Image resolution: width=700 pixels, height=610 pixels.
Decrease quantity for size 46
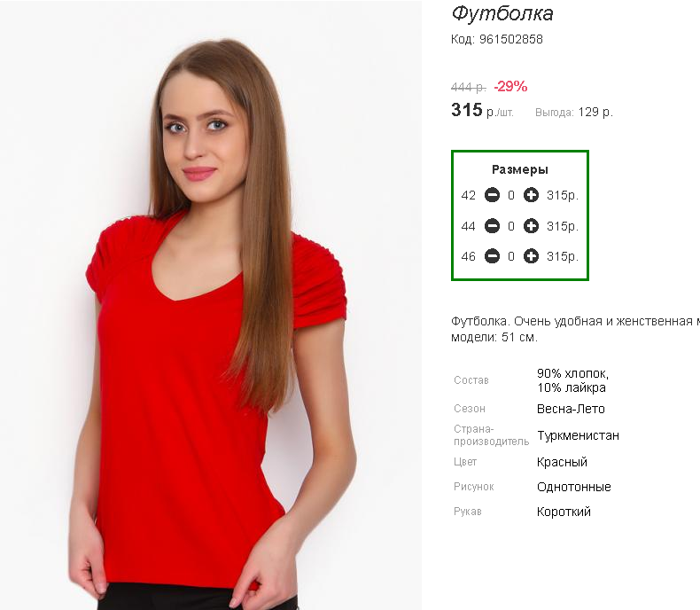pyautogui.click(x=492, y=256)
